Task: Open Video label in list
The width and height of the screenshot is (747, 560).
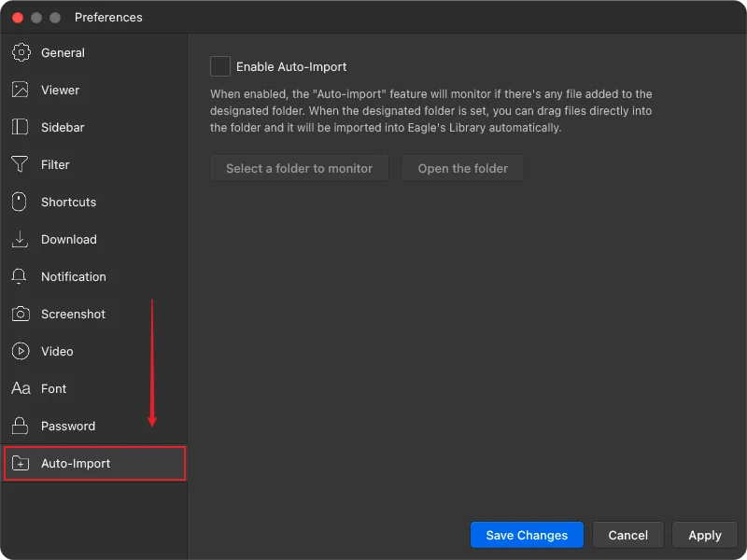Action: click(x=57, y=352)
